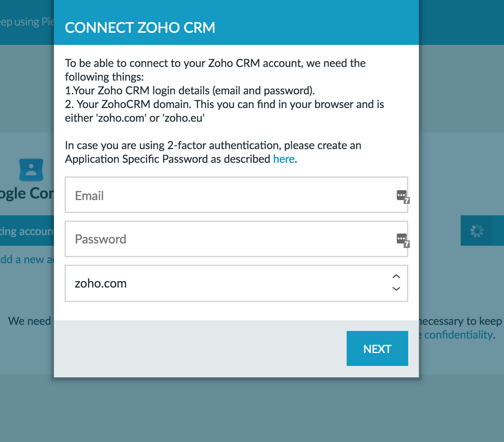Viewport: 504px width, 442px height.
Task: Click the narrow blue button beside the spinner
Action: (x=498, y=231)
